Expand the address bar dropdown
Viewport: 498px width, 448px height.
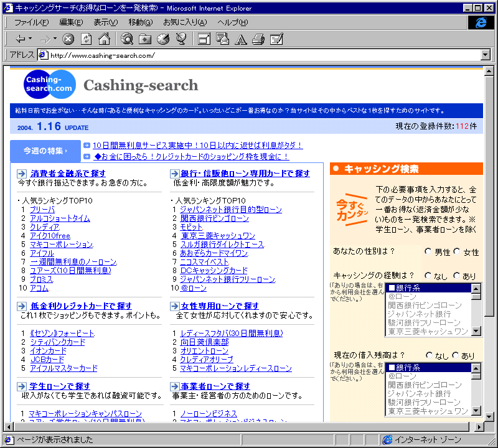click(x=485, y=55)
